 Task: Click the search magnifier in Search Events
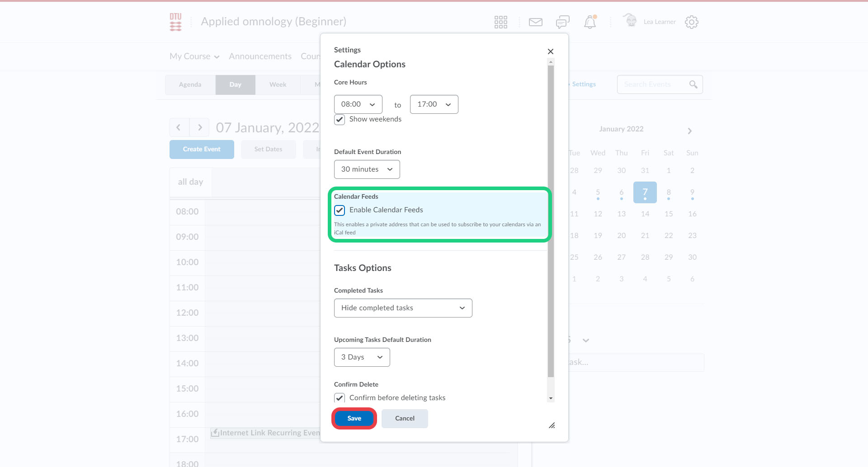(693, 84)
